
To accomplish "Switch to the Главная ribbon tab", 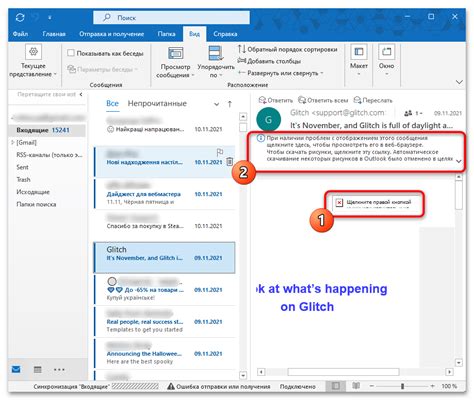I will (x=54, y=34).
